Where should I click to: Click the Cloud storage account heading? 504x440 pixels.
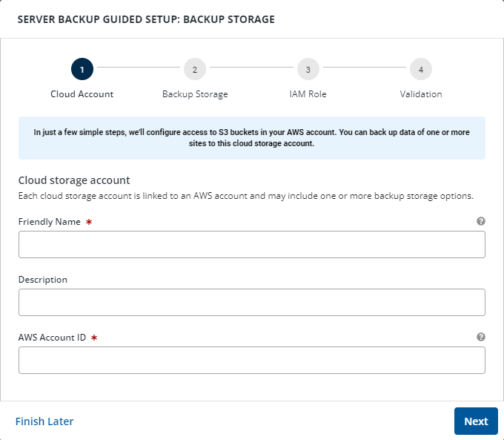tap(74, 180)
